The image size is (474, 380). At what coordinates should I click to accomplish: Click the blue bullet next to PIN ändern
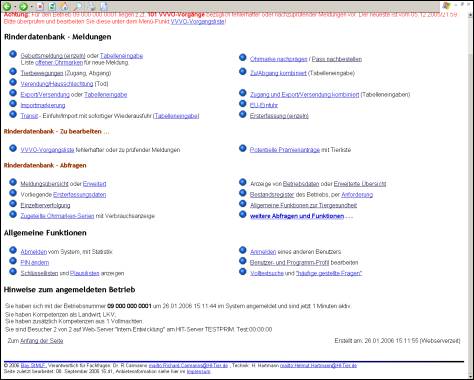click(13, 261)
